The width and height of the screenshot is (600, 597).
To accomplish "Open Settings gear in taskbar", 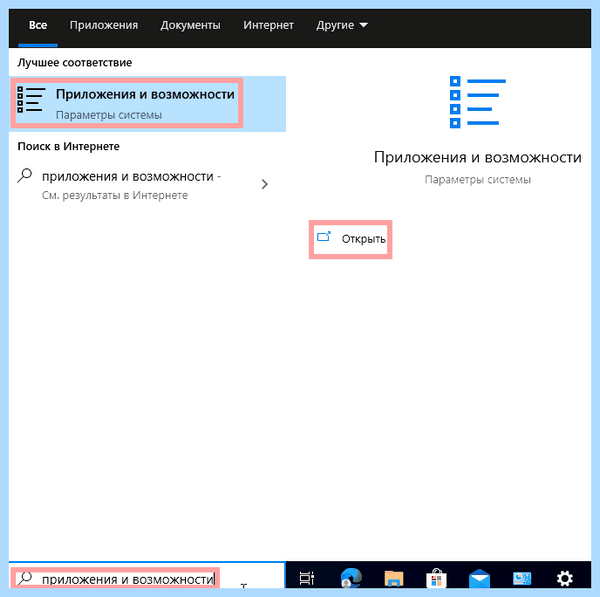I will [x=565, y=578].
